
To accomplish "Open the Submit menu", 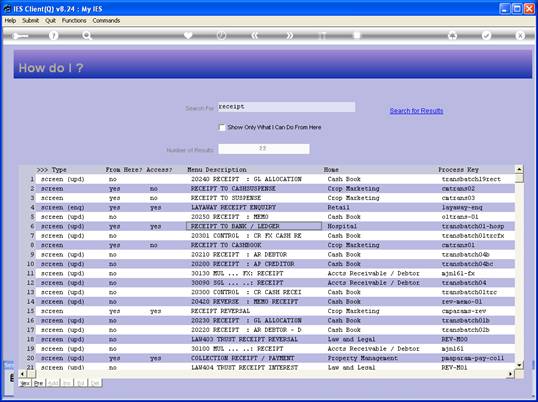I will (31, 21).
